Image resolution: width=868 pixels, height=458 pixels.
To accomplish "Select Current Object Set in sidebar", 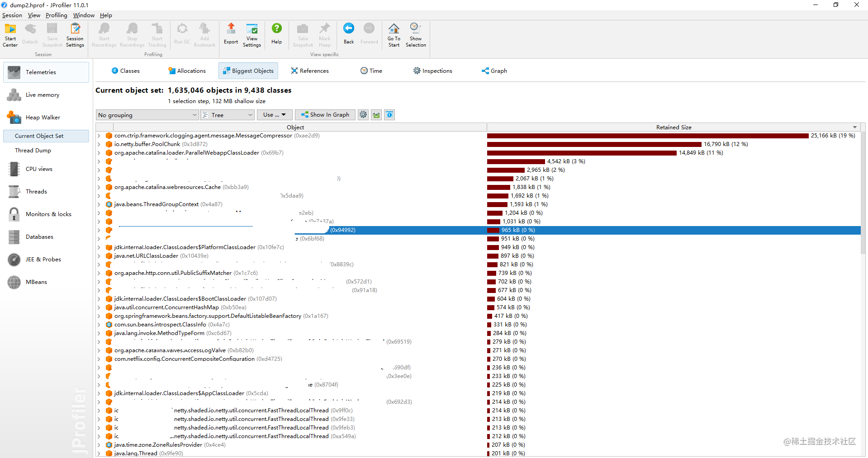I will point(46,136).
